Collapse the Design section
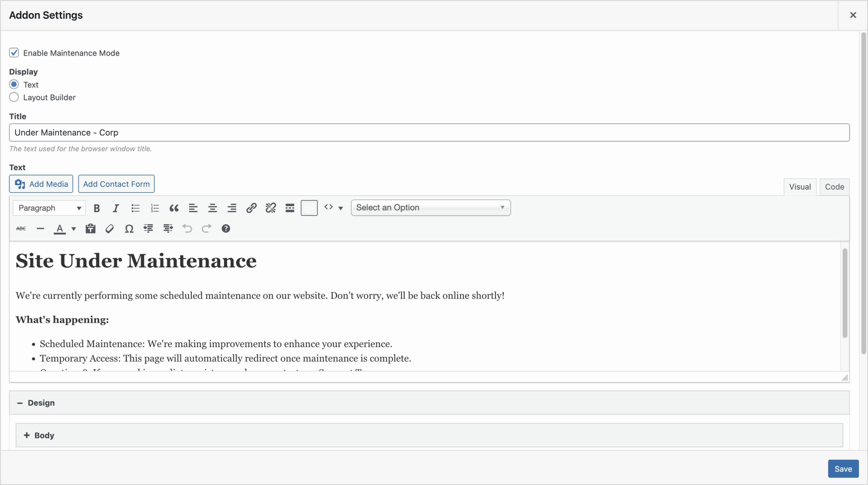The height and width of the screenshot is (485, 868). click(429, 403)
